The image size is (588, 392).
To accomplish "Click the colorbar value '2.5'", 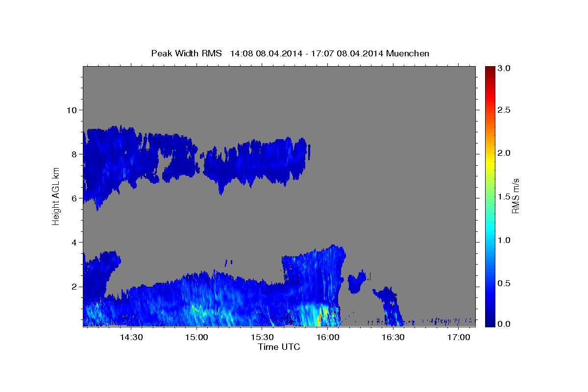I will pos(504,110).
